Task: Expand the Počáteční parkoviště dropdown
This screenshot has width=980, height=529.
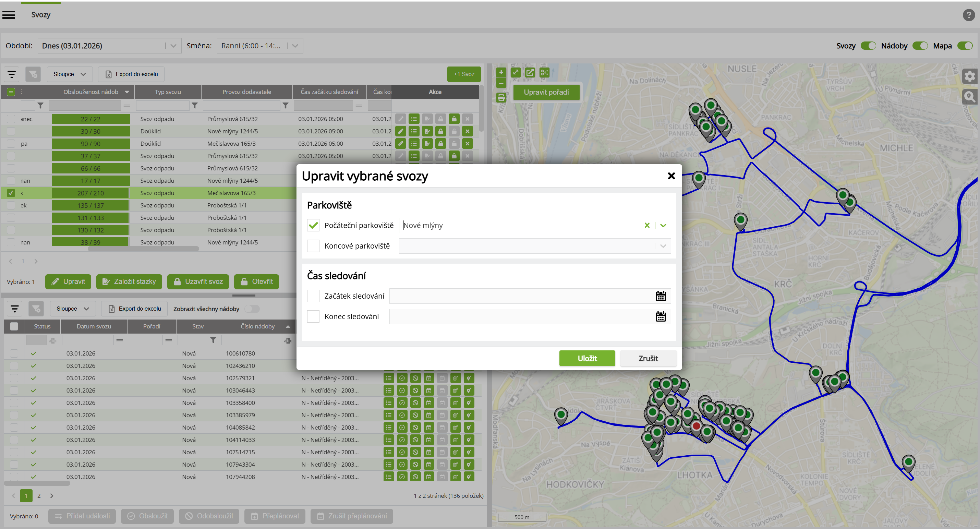Action: [663, 225]
